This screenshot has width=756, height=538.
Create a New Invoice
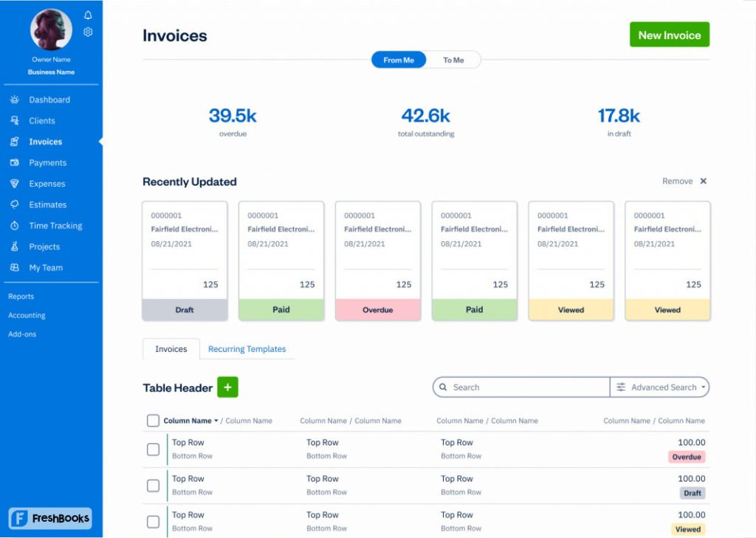pyautogui.click(x=669, y=34)
